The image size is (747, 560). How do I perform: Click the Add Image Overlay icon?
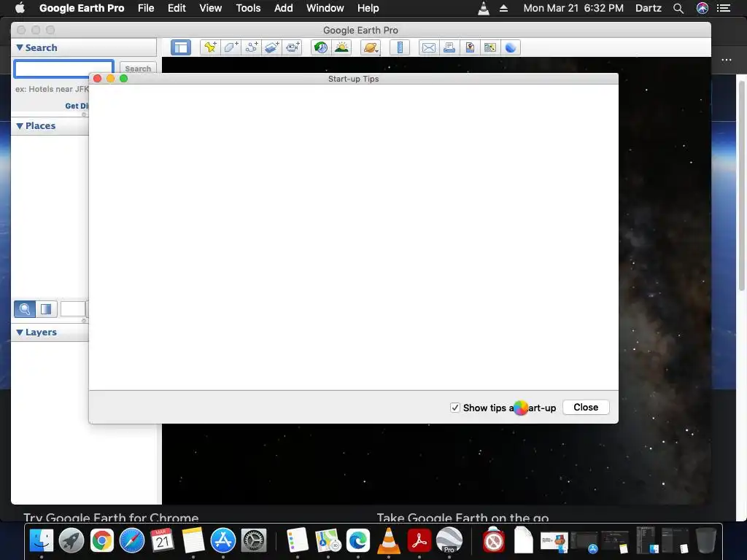[x=272, y=47]
